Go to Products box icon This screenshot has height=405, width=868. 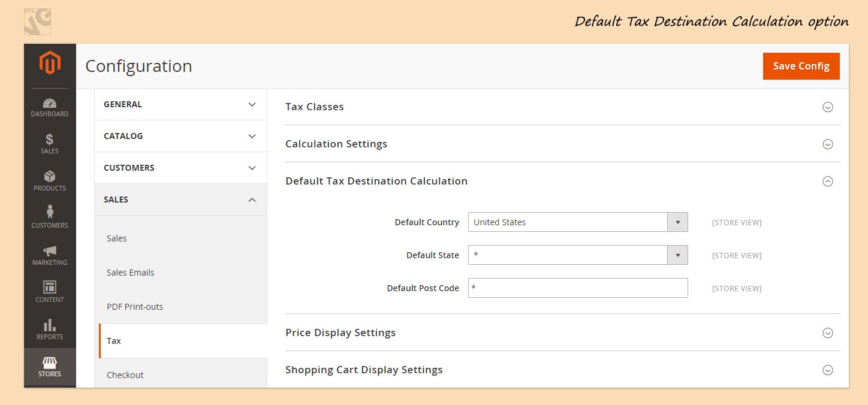(50, 177)
